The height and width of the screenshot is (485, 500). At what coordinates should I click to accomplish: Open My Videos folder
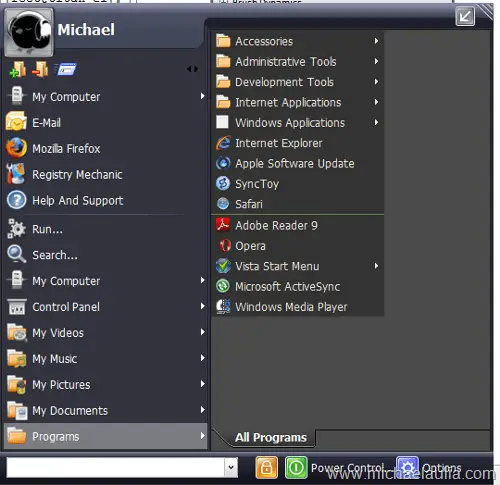pyautogui.click(x=105, y=333)
